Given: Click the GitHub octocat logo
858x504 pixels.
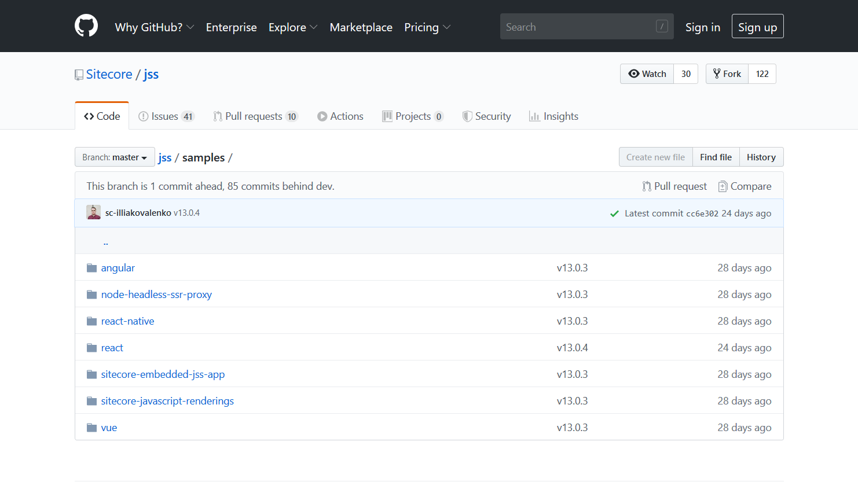Looking at the screenshot, I should point(86,26).
